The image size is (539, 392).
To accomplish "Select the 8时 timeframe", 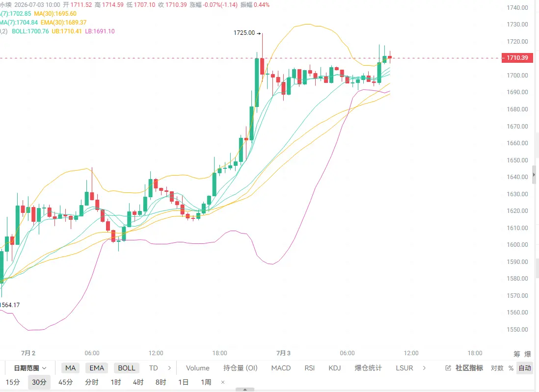I will click(x=161, y=382).
